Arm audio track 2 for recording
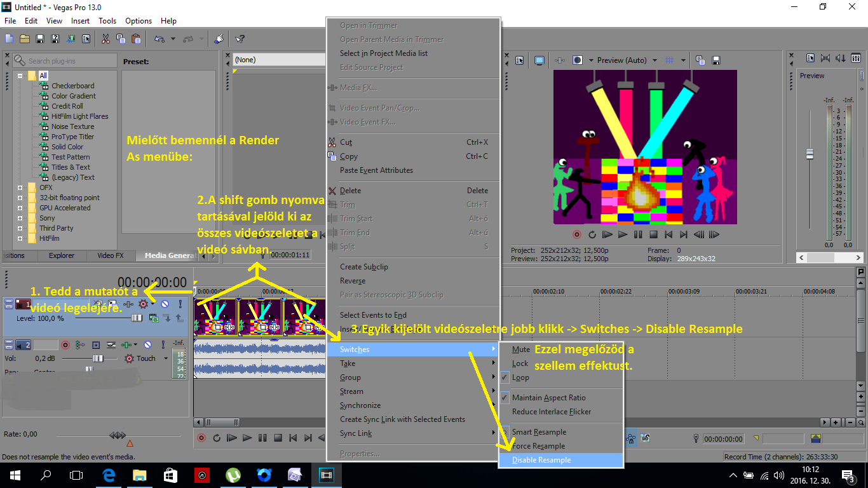Screen dimensions: 868x488 (65, 345)
